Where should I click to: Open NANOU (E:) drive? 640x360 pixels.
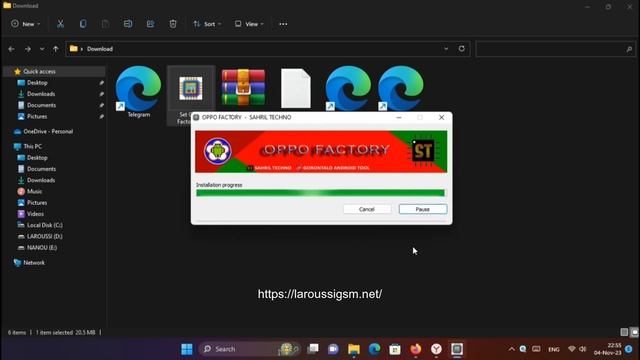[x=42, y=248]
